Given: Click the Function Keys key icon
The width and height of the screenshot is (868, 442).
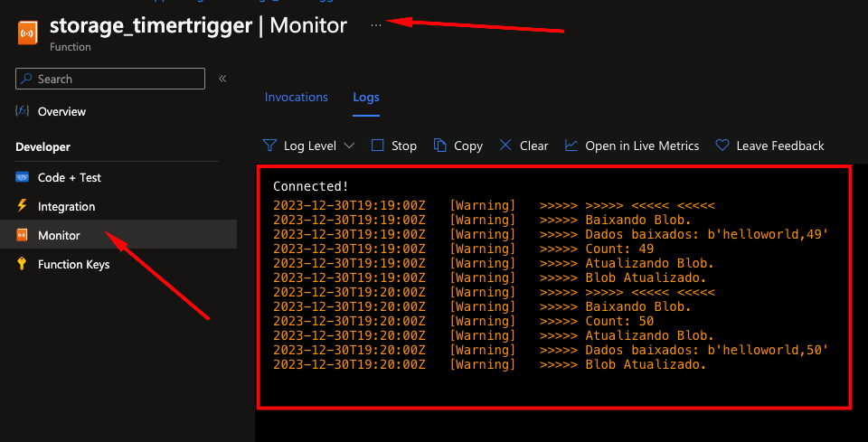Looking at the screenshot, I should pyautogui.click(x=22, y=264).
